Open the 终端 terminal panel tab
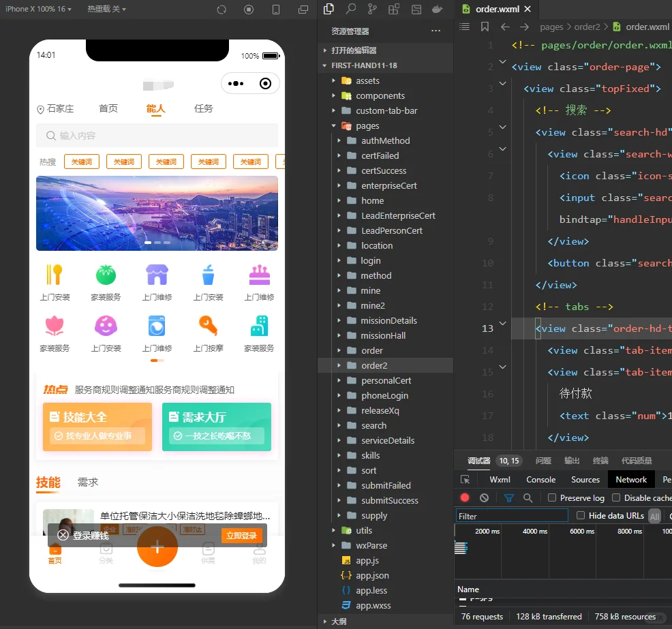Image resolution: width=672 pixels, height=629 pixels. tap(600, 461)
